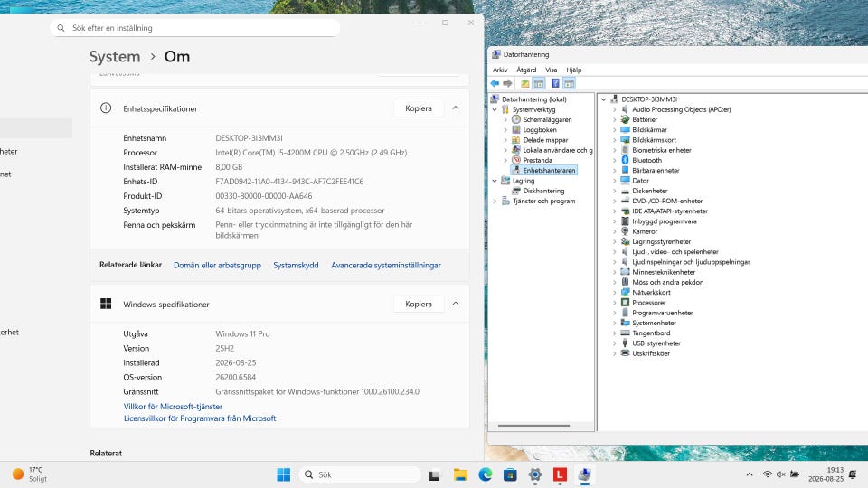Open Domän eller arbetsgrupp link
868x488 pixels.
pos(217,265)
